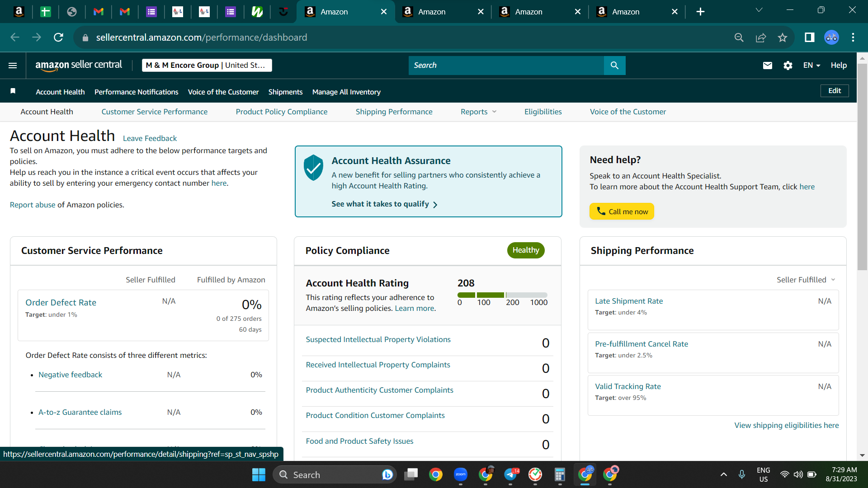Open Account Health in favorites bar

click(60, 92)
